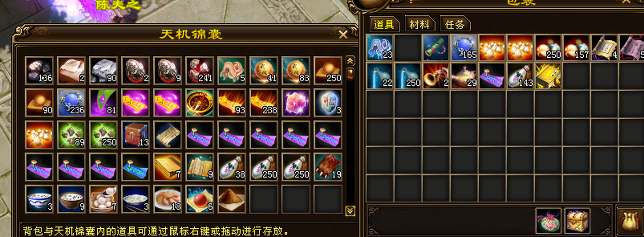Switch to the 任务 tab
The image size is (644, 237).
tap(455, 24)
